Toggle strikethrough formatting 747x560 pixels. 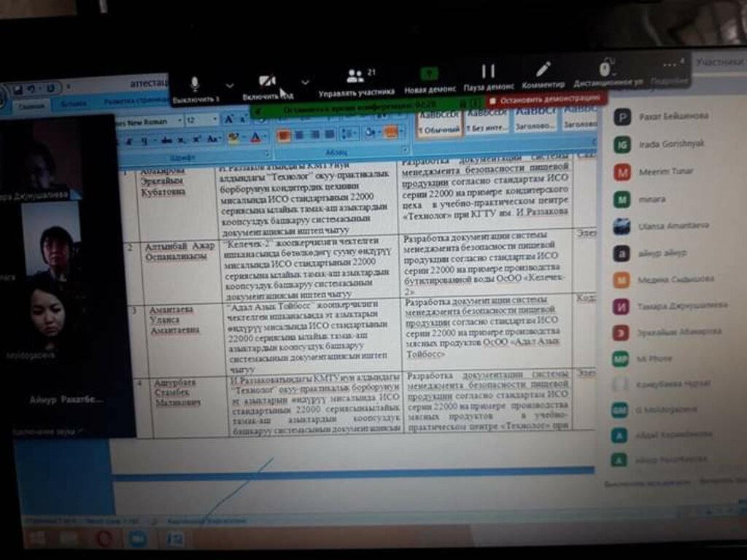coord(166,140)
